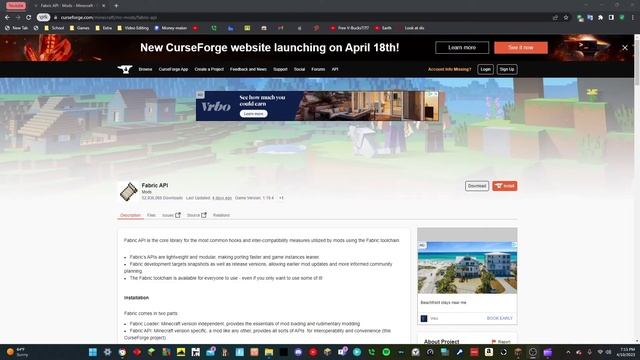Switch to the Relations tab

coord(221,216)
